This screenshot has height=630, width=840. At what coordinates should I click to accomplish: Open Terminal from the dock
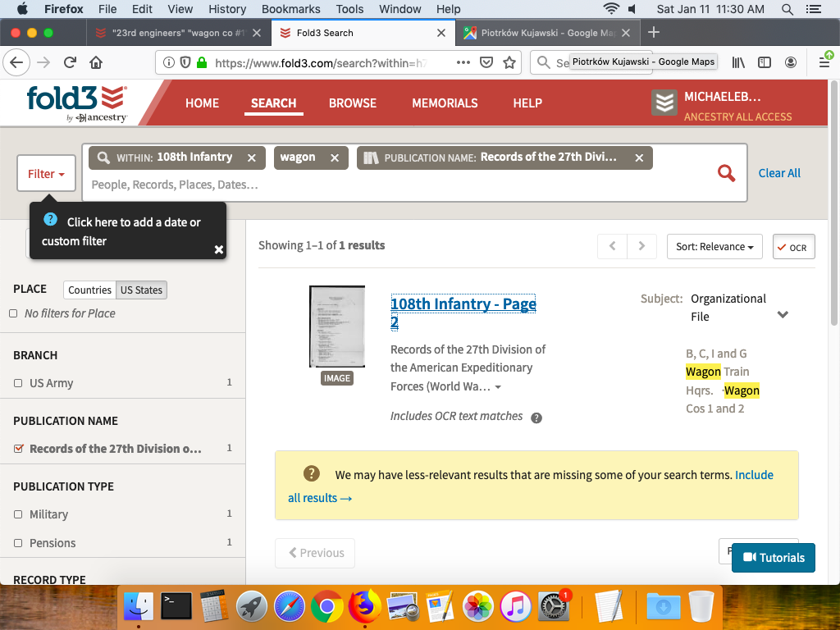coord(176,606)
